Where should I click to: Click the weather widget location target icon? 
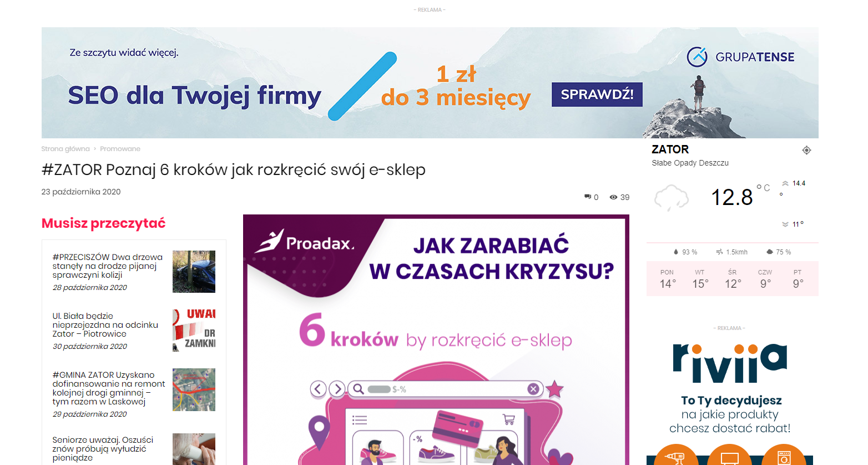pos(806,150)
